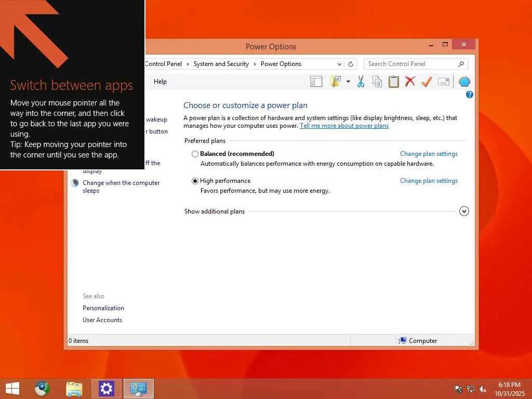The height and width of the screenshot is (399, 532).
Task: Select the Cut scissors icon
Action: (x=361, y=82)
